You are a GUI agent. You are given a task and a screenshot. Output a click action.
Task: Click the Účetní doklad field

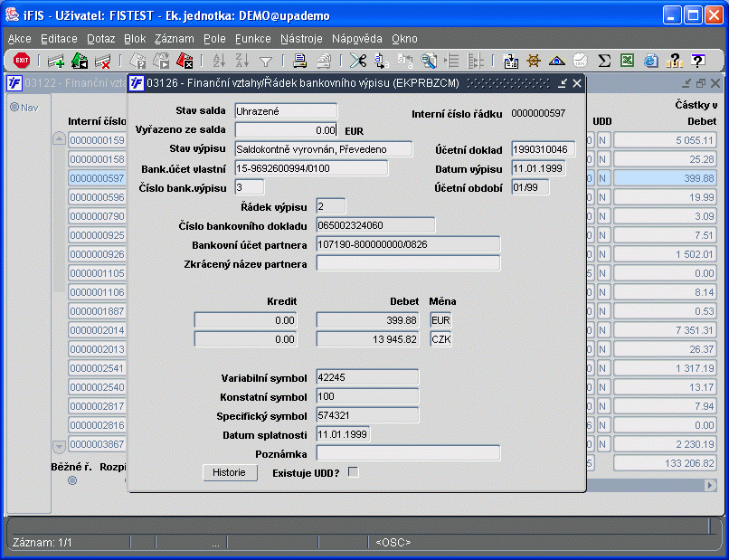[x=543, y=149]
